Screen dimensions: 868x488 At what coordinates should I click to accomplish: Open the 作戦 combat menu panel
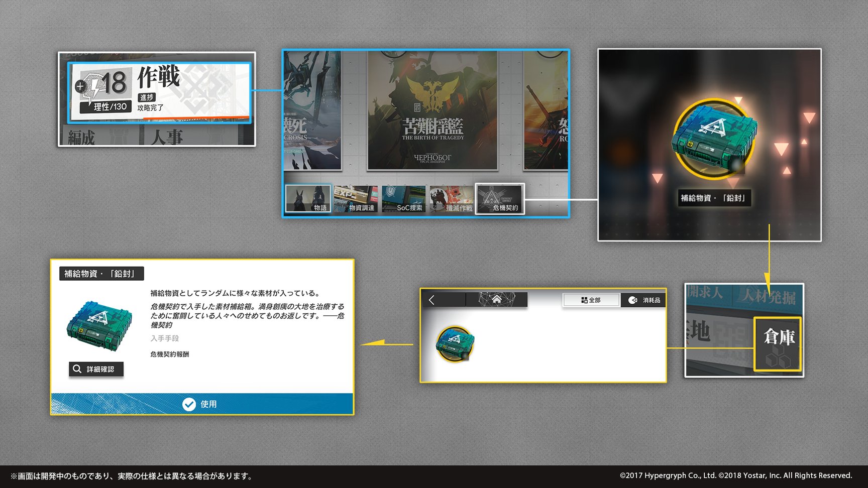tap(159, 93)
